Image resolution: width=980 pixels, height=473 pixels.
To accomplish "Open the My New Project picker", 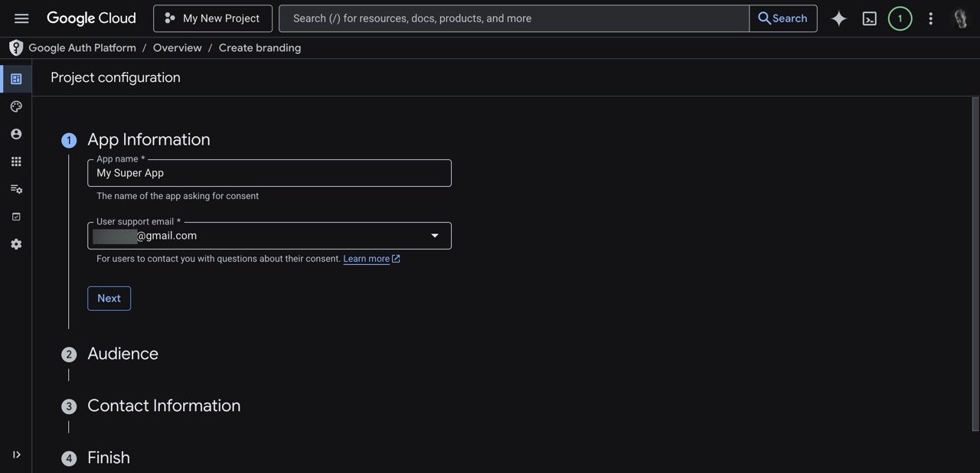I will [x=213, y=18].
